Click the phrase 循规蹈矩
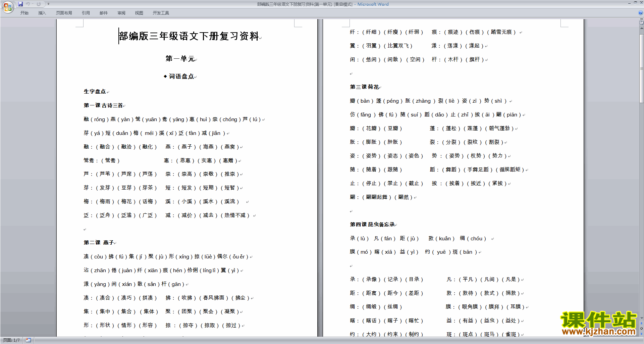 tap(510, 170)
